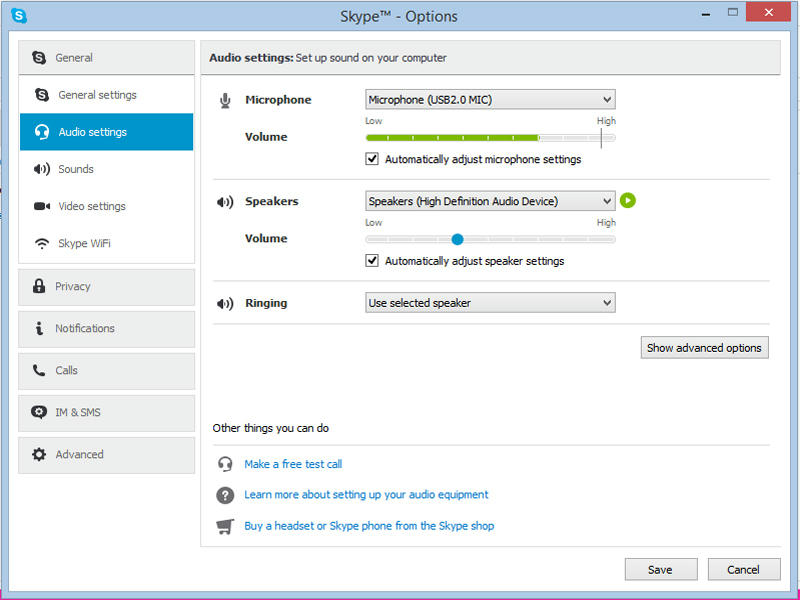This screenshot has width=800, height=600.
Task: Go to Sounds settings
Action: click(x=107, y=169)
